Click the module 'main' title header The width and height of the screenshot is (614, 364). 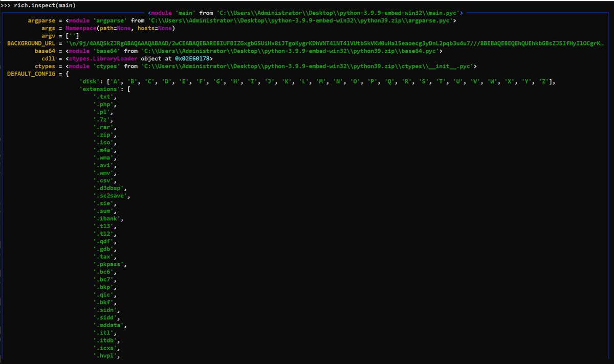click(305, 12)
